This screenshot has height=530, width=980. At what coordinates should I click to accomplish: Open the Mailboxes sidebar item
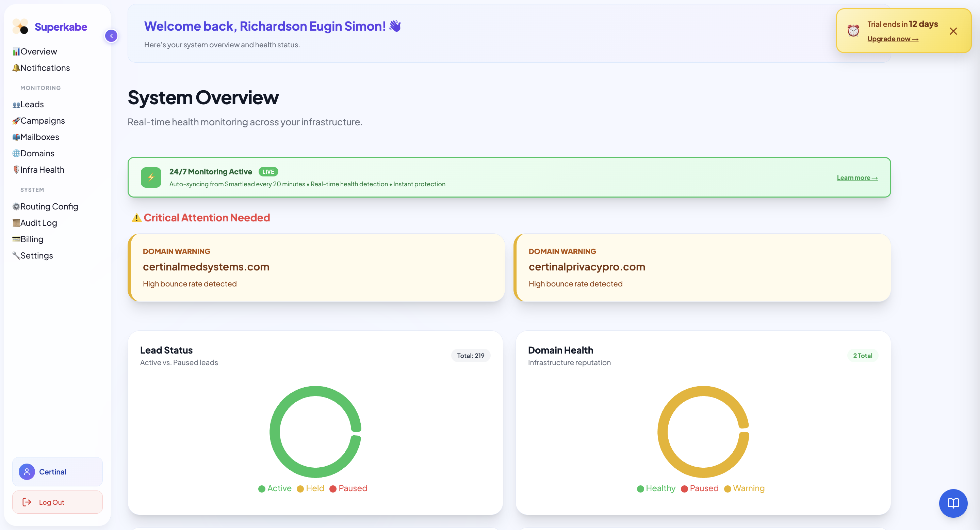pos(39,137)
